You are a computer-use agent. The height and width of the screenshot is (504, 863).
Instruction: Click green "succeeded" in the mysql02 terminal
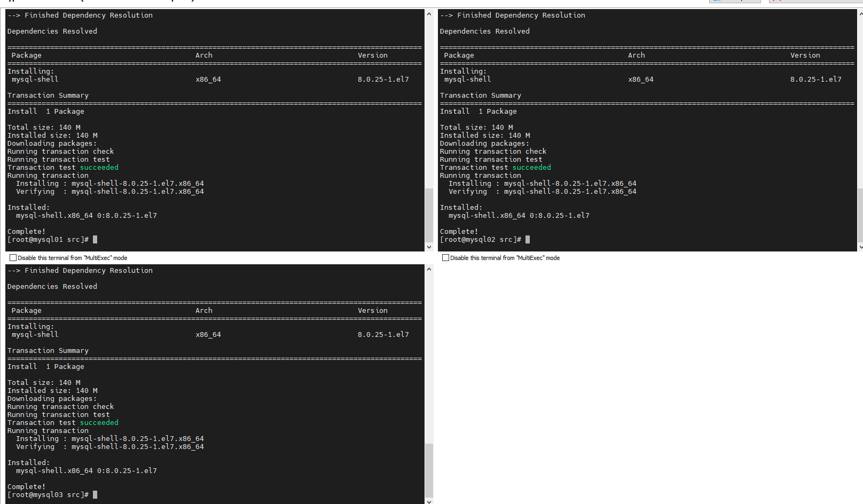(532, 168)
